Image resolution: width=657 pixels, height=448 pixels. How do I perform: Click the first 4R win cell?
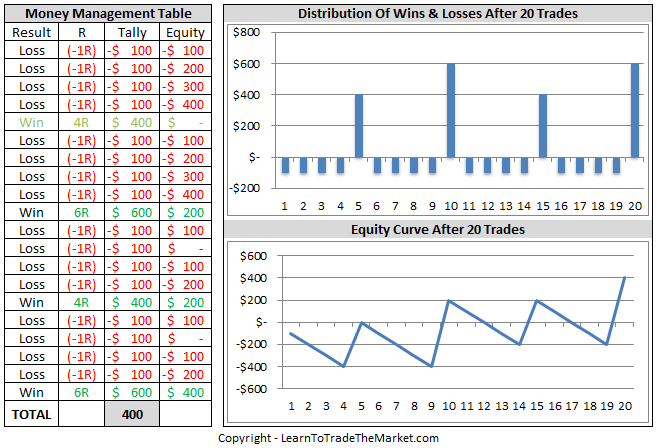[x=81, y=122]
